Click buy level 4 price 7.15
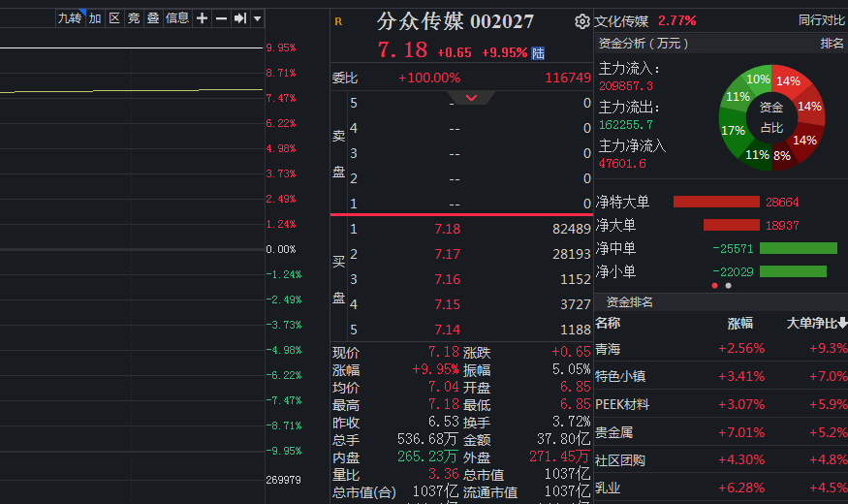The width and height of the screenshot is (848, 504). tap(447, 304)
